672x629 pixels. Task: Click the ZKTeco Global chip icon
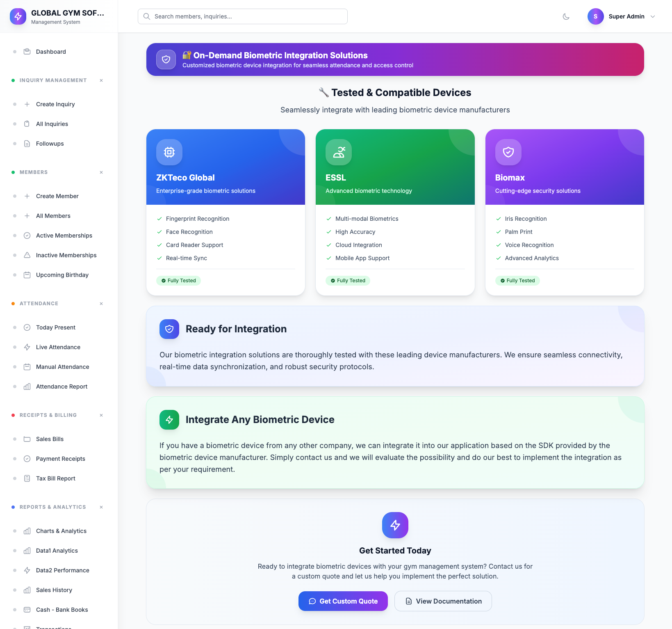click(169, 152)
